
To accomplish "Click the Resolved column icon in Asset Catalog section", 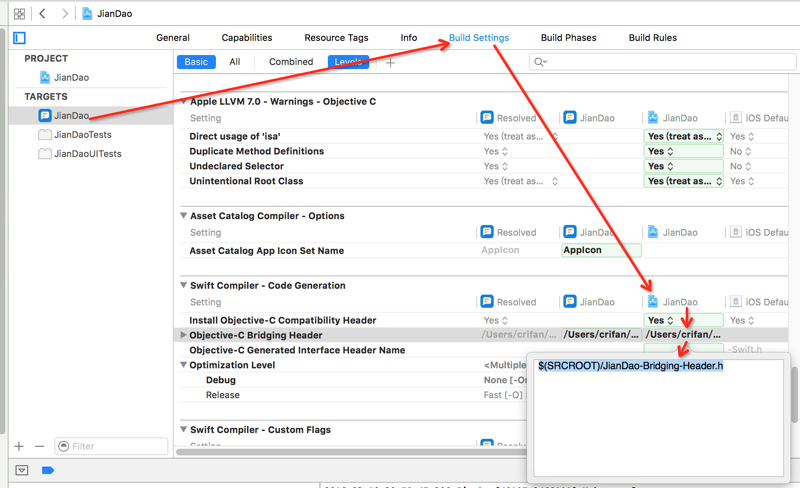I will pos(487,232).
